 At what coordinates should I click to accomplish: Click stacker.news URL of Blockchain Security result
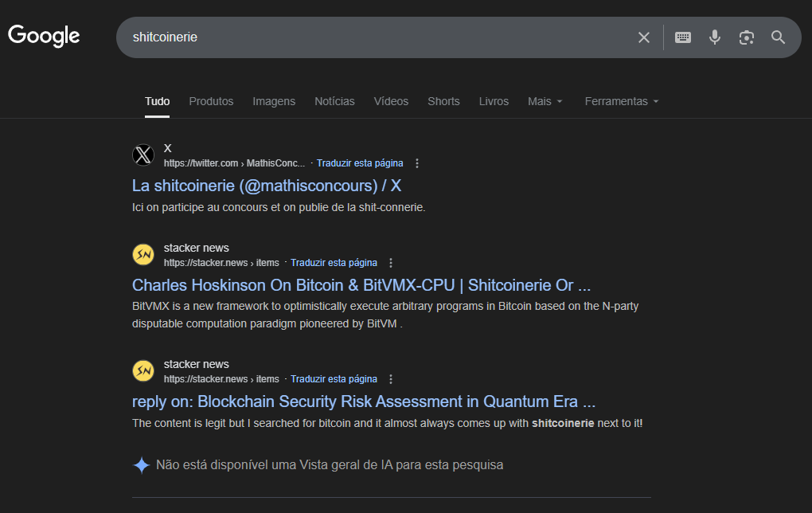click(x=221, y=379)
